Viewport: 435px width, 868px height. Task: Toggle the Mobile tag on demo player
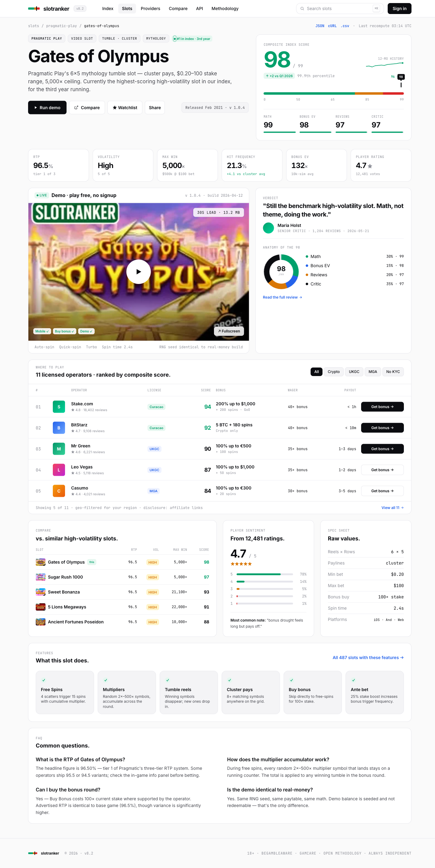tap(42, 331)
